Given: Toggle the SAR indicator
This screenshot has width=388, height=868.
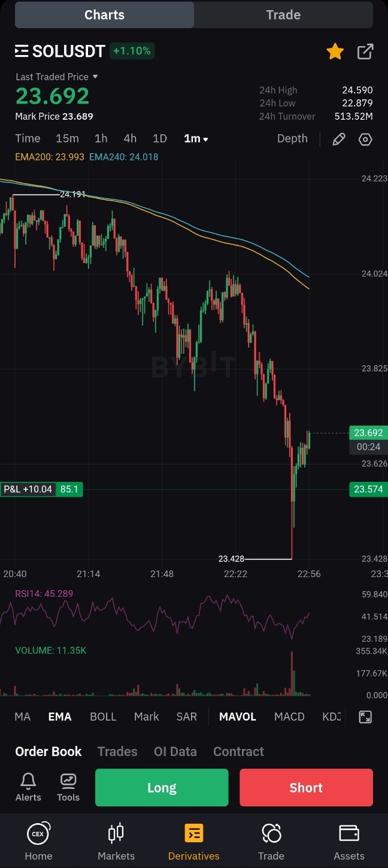Looking at the screenshot, I should (186, 717).
